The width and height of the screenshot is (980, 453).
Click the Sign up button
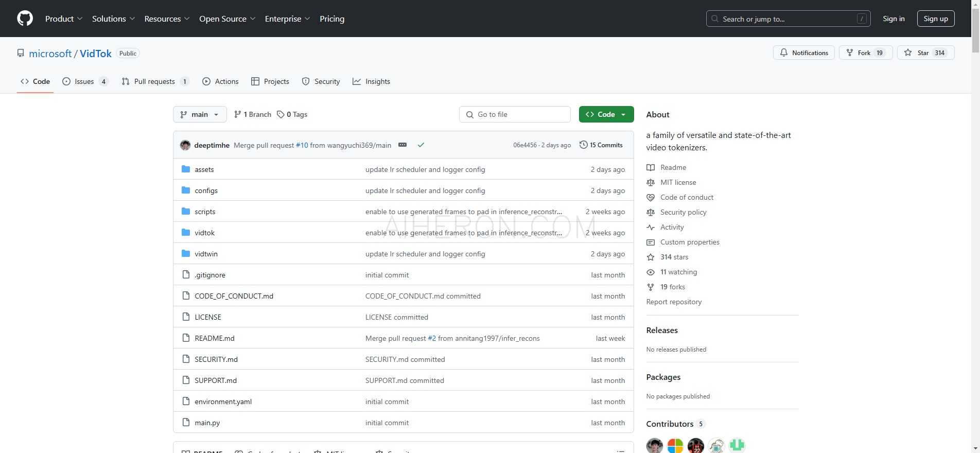coord(936,19)
